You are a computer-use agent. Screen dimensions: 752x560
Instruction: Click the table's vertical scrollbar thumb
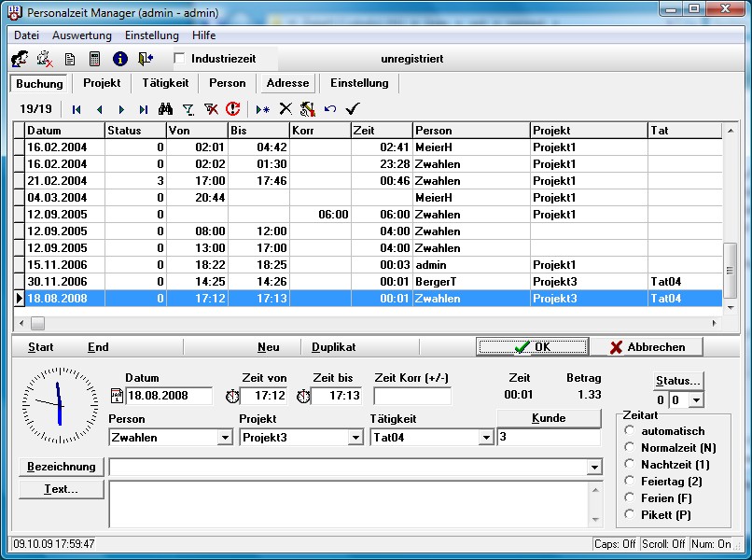click(730, 271)
